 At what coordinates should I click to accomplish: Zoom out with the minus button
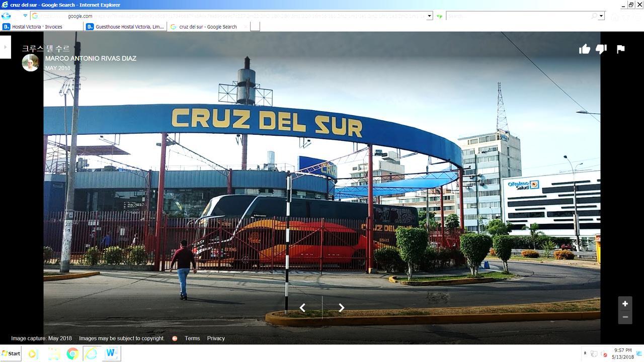coord(625,317)
